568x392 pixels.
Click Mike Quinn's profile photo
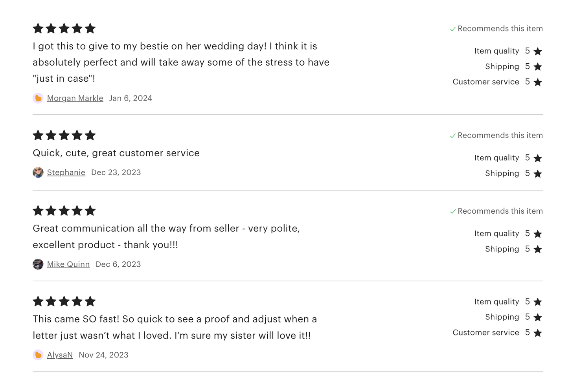pos(38,264)
